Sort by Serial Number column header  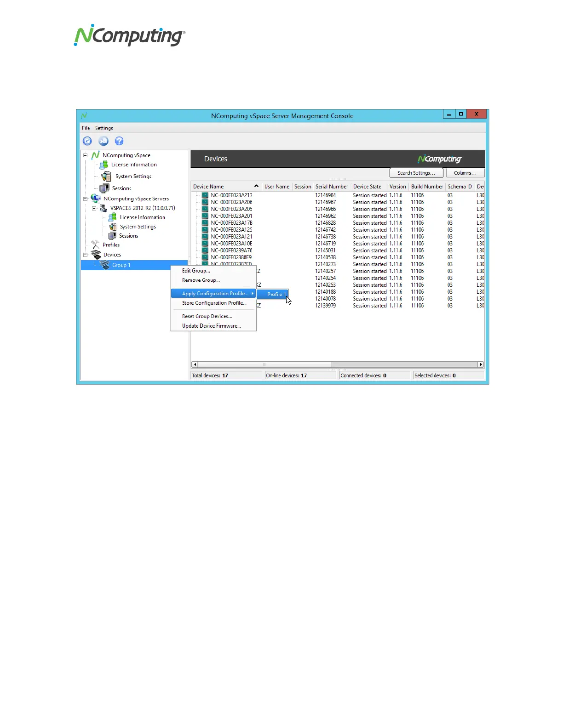(332, 187)
